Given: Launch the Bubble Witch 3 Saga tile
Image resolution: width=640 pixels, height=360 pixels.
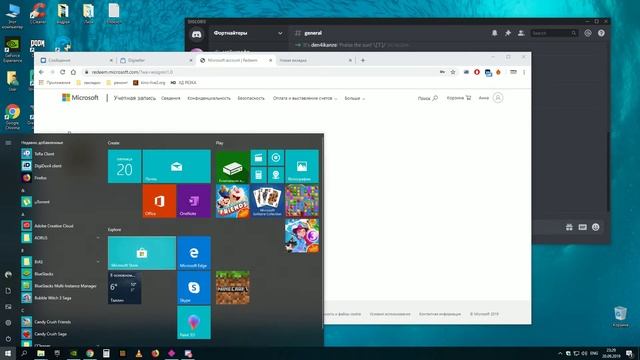Looking at the screenshot, I should point(302,236).
